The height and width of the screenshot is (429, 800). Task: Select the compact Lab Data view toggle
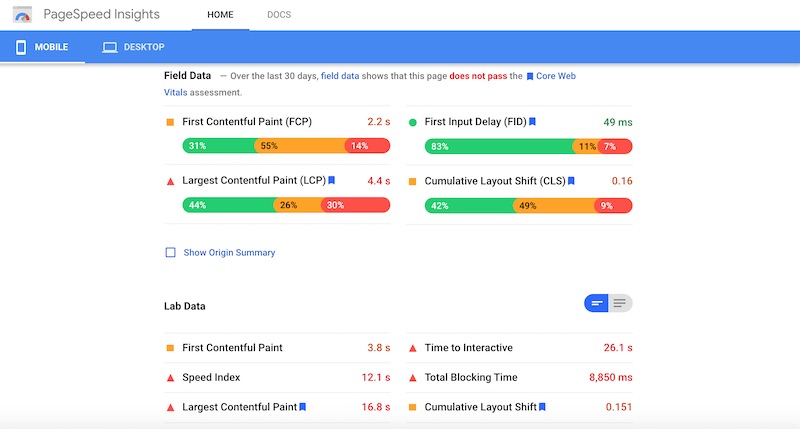click(x=596, y=304)
